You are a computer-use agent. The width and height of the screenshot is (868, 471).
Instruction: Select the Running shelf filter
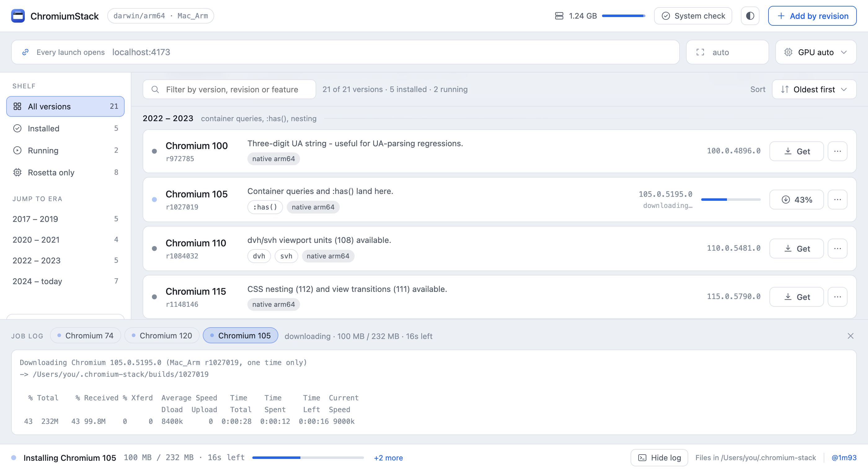[x=65, y=150]
